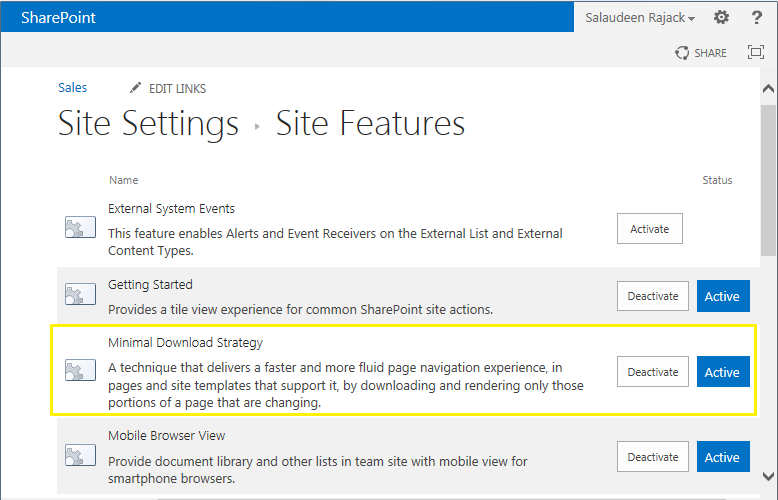Click the help question mark icon

[x=757, y=18]
